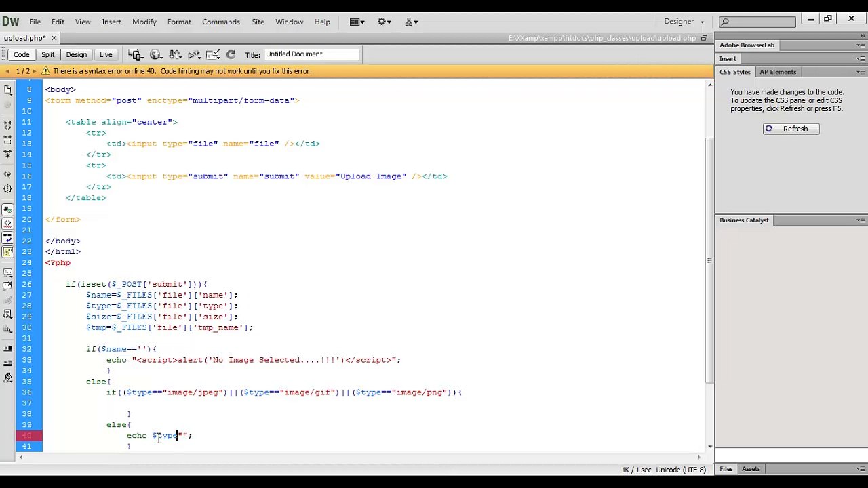The image size is (868, 488).
Task: Switch to Design view
Action: pyautogui.click(x=76, y=54)
